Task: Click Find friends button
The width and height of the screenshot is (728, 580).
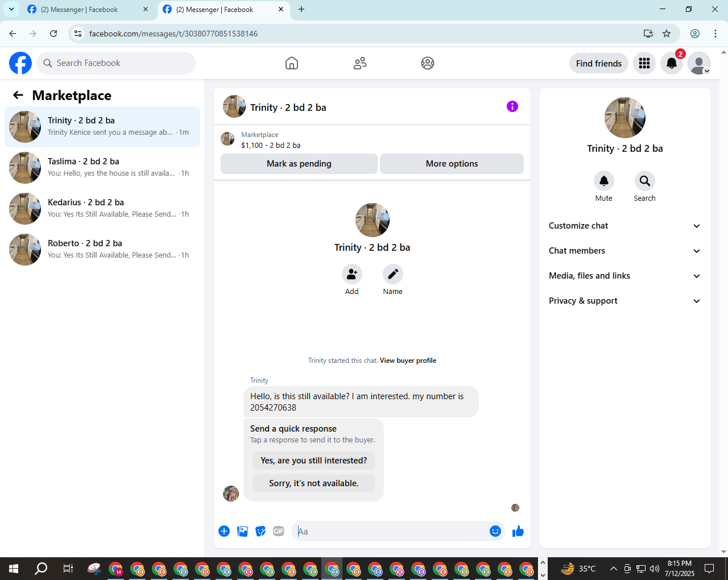Action: (599, 63)
